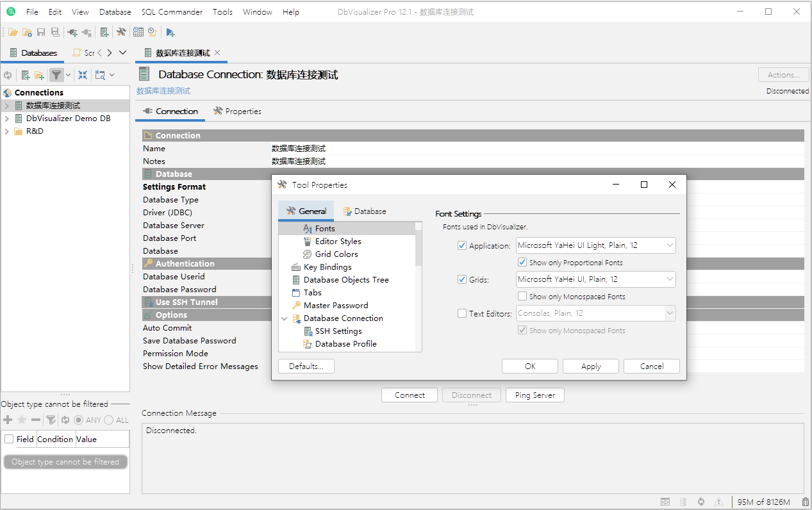Open the Grids font dropdown

(x=670, y=279)
